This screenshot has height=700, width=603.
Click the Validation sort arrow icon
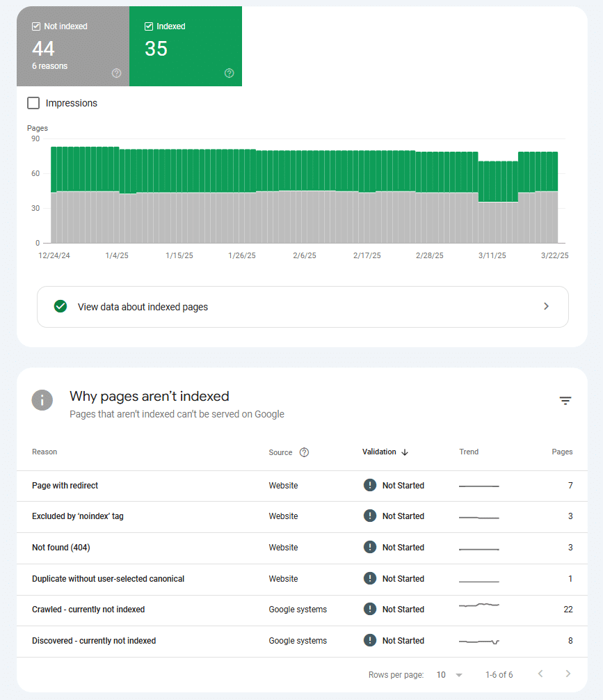click(405, 452)
